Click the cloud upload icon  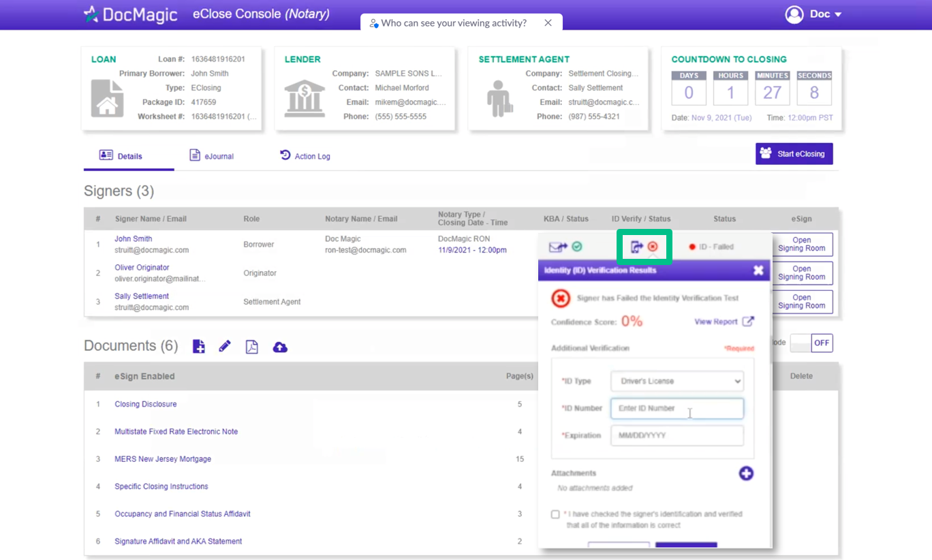click(280, 347)
